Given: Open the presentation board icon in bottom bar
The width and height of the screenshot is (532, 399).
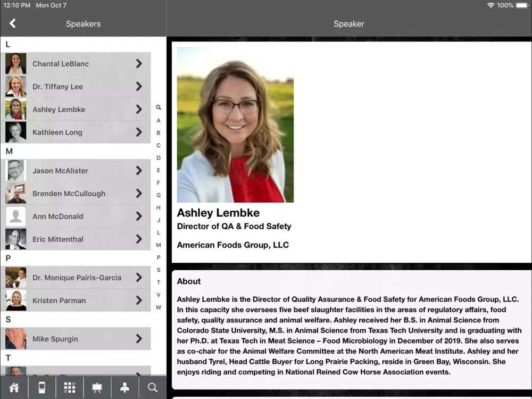Looking at the screenshot, I should pyautogui.click(x=97, y=387).
